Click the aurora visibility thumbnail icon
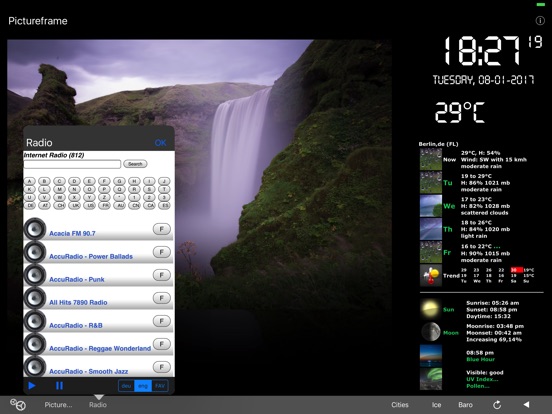Screen dimensions: 552x414 (431, 379)
